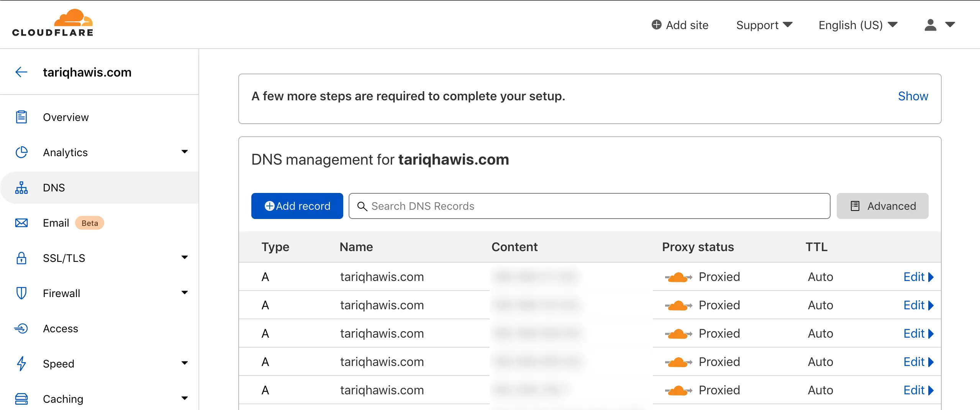Edit the first A record

(919, 277)
